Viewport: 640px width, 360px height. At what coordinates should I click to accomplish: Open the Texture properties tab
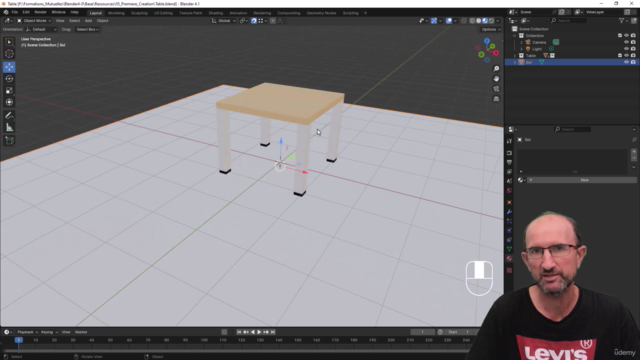(509, 270)
